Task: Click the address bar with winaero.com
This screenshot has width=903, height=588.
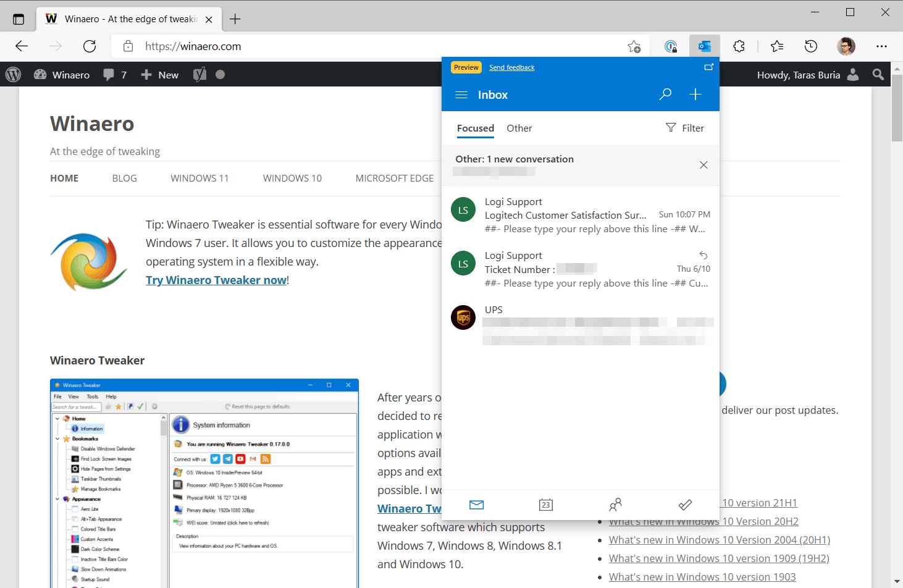Action: coord(371,46)
